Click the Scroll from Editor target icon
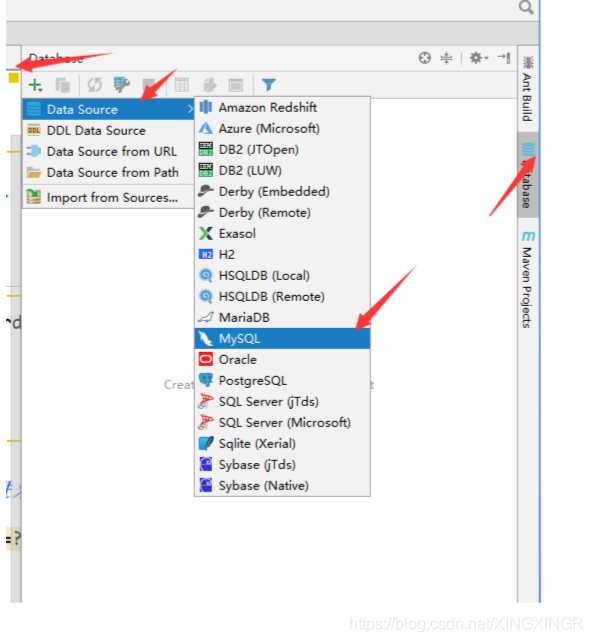 (425, 58)
